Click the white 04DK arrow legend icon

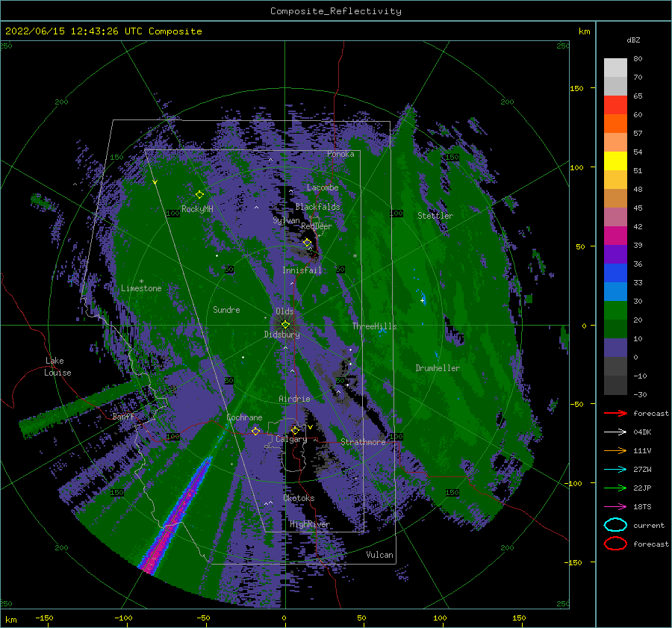coord(615,432)
